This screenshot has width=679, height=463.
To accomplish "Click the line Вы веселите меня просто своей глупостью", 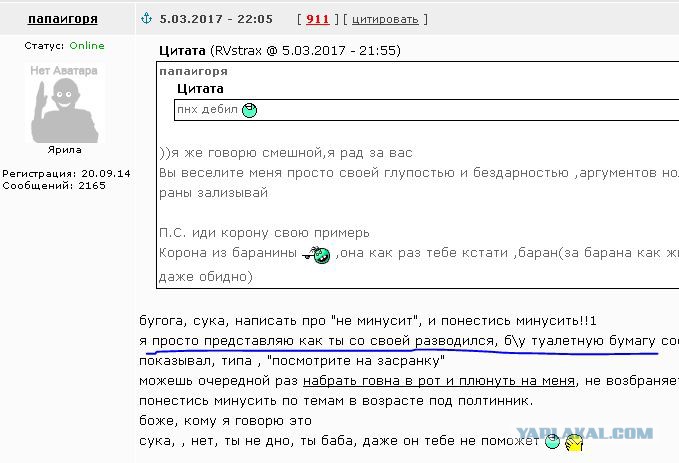I will coord(419,173).
